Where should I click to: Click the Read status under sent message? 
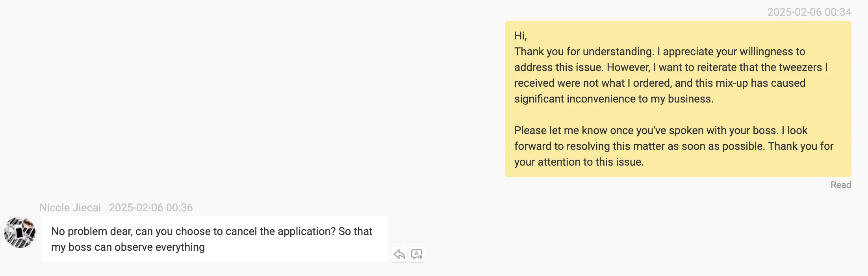coord(840,185)
